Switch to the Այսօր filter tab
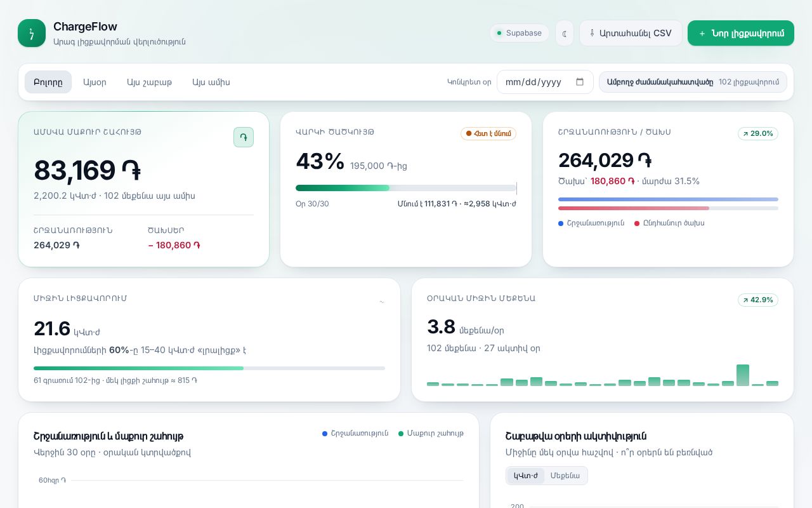Viewport: 812px width, 508px height. coord(95,82)
